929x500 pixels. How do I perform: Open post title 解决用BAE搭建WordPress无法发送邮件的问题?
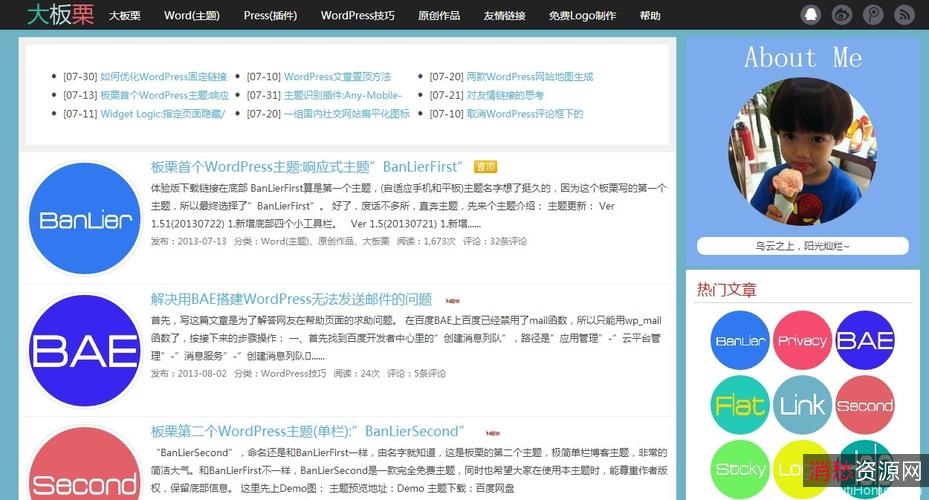point(291,299)
